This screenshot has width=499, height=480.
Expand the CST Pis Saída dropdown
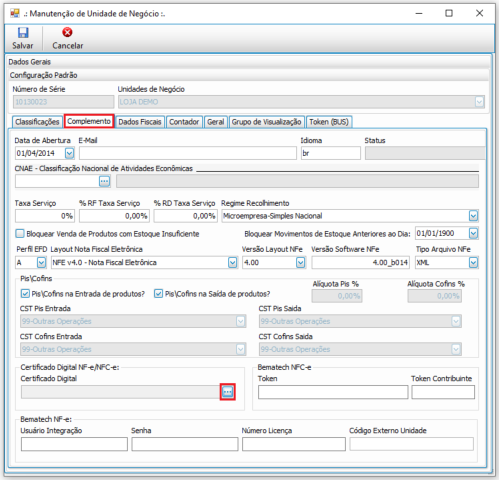point(456,321)
